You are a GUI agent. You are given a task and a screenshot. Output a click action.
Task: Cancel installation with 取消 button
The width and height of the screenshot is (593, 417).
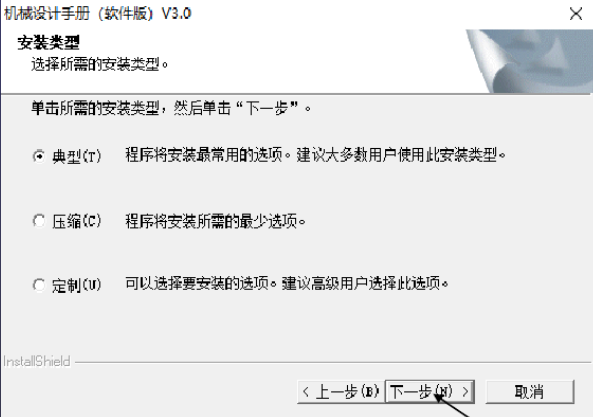coord(529,392)
